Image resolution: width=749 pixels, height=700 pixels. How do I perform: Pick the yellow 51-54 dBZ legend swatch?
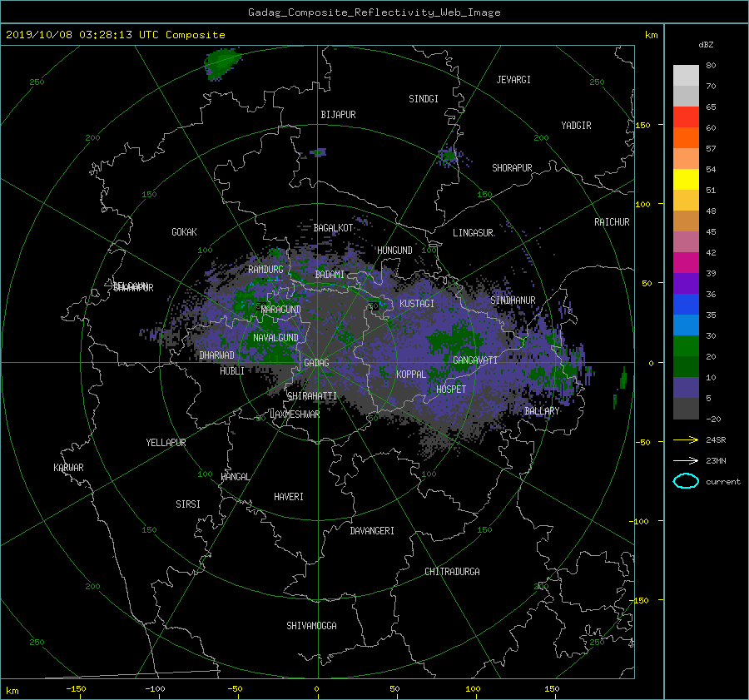pos(686,180)
